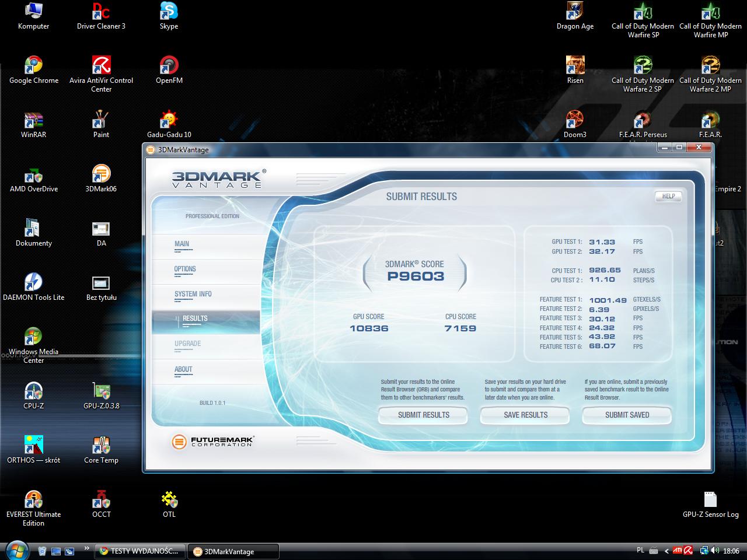Switch to SYSTEM INFO section
This screenshot has height=560, width=747.
(205, 297)
